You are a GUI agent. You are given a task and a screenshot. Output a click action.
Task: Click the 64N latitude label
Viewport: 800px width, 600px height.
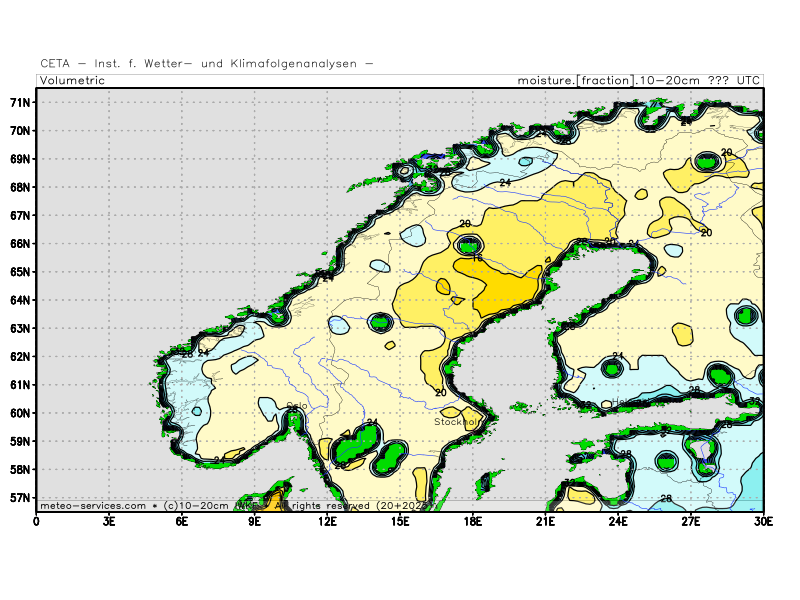click(20, 300)
